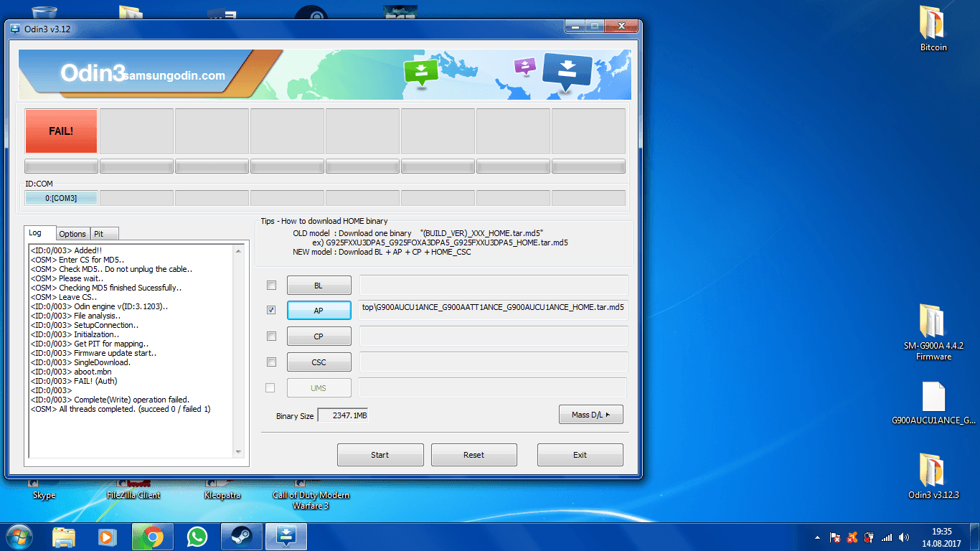Click the BL file button
This screenshot has height=551, width=980.
coord(319,286)
